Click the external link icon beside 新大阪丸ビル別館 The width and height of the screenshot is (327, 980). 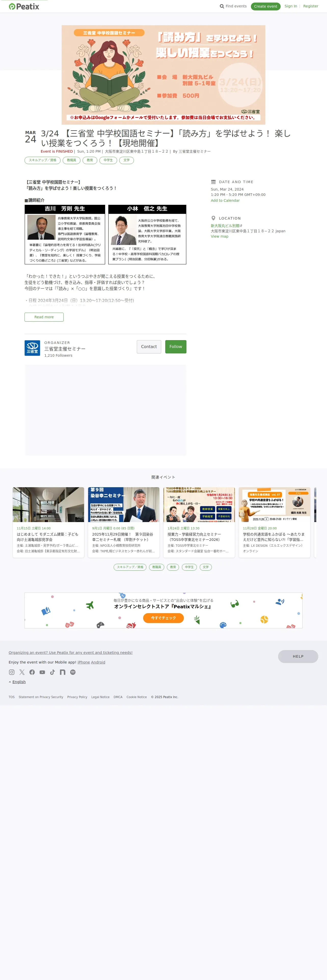pyautogui.click(x=241, y=226)
